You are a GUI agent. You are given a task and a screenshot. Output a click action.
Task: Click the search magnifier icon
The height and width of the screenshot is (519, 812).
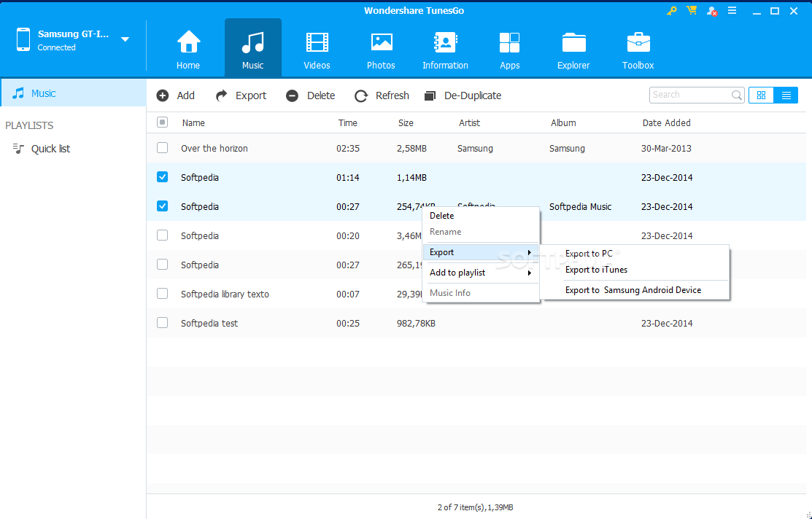pyautogui.click(x=736, y=95)
